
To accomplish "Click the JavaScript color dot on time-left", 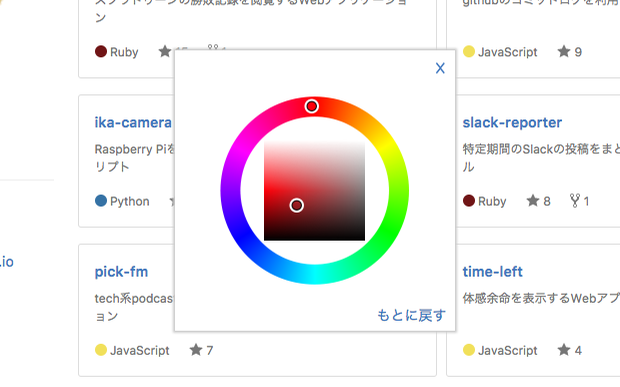I will pyautogui.click(x=469, y=350).
